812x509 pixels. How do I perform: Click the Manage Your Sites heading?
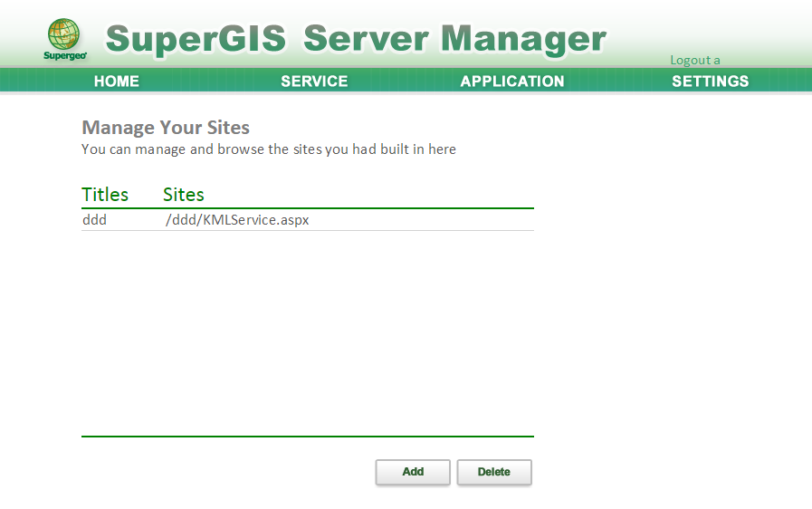pos(166,128)
